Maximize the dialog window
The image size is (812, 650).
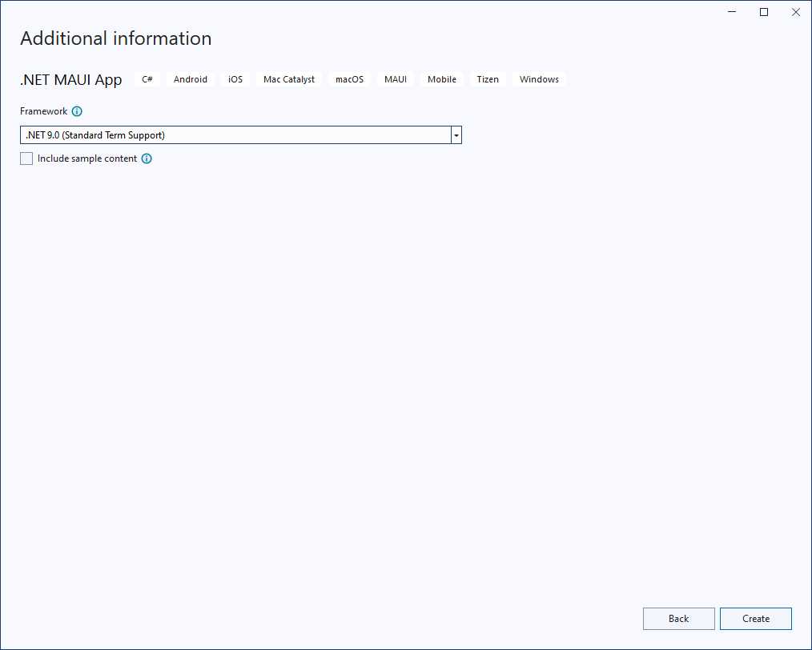click(764, 12)
